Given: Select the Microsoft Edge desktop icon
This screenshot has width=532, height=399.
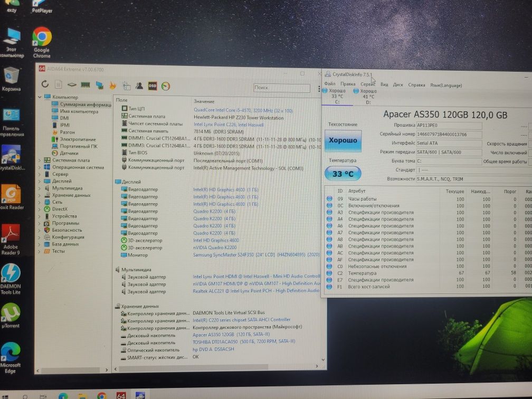Looking at the screenshot, I should click(10, 358).
